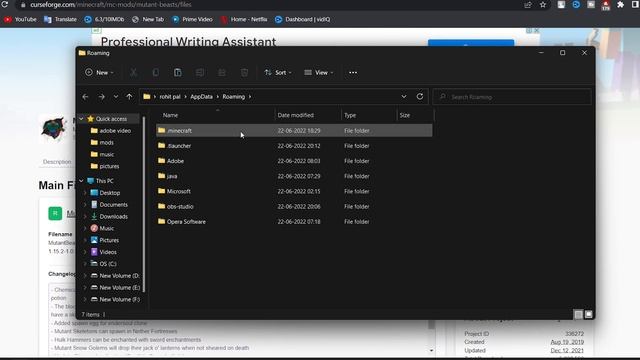
Task: Click the navigation pane scrollbar
Action: tap(144, 204)
